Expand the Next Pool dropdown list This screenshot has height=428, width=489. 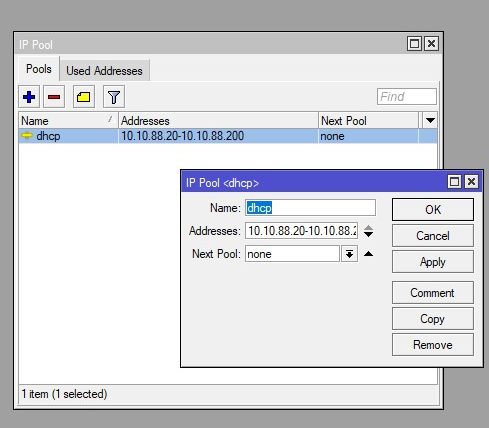click(349, 254)
